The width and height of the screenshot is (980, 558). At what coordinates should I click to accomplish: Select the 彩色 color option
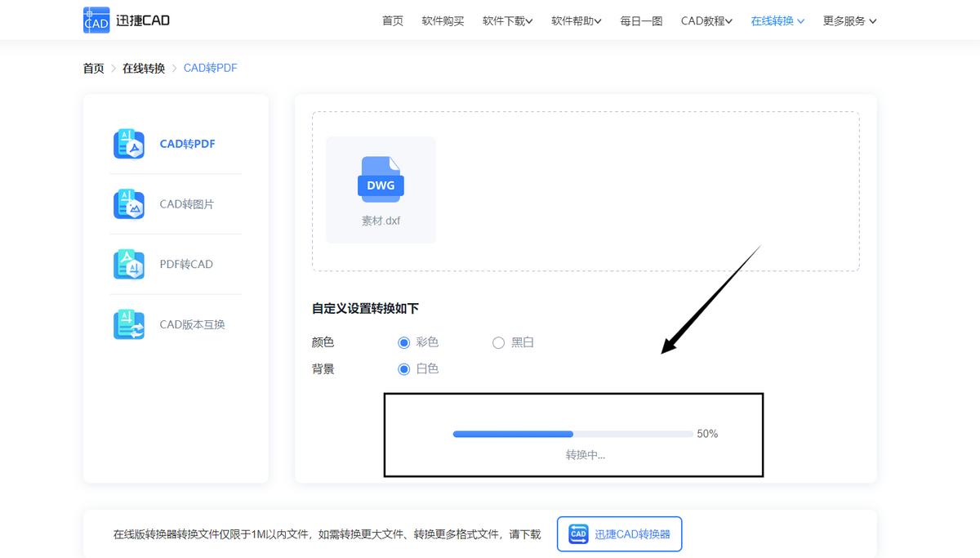tap(404, 342)
